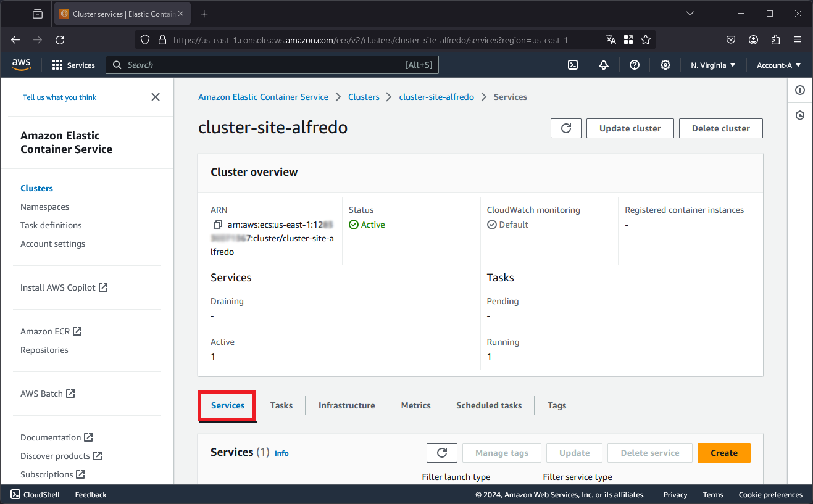Switch to the Metrics tab
The height and width of the screenshot is (504, 813).
416,405
